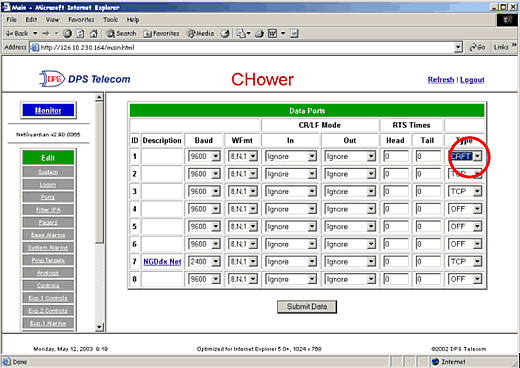
Task: Open the Exp.2 Controls sidebar link
Action: click(x=48, y=310)
